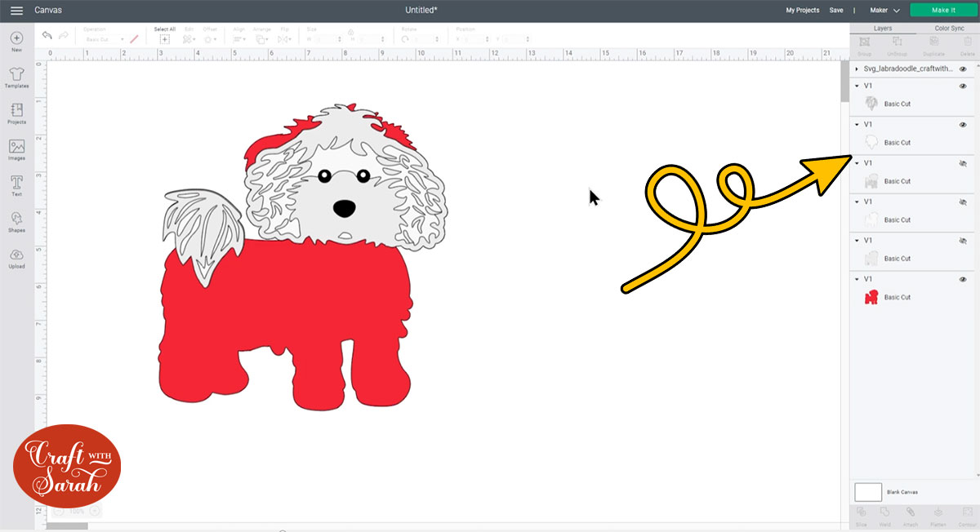
Task: Open the Align dropdown
Action: click(x=239, y=38)
